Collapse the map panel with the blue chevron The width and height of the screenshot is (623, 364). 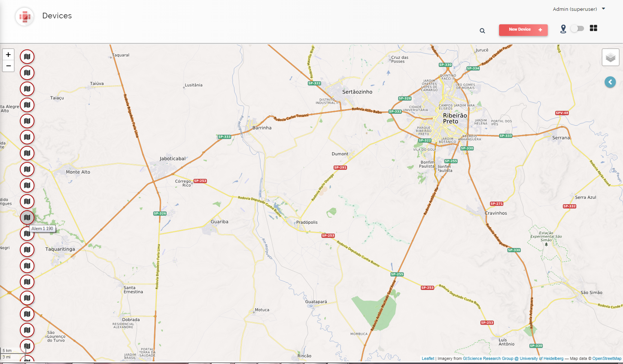610,82
